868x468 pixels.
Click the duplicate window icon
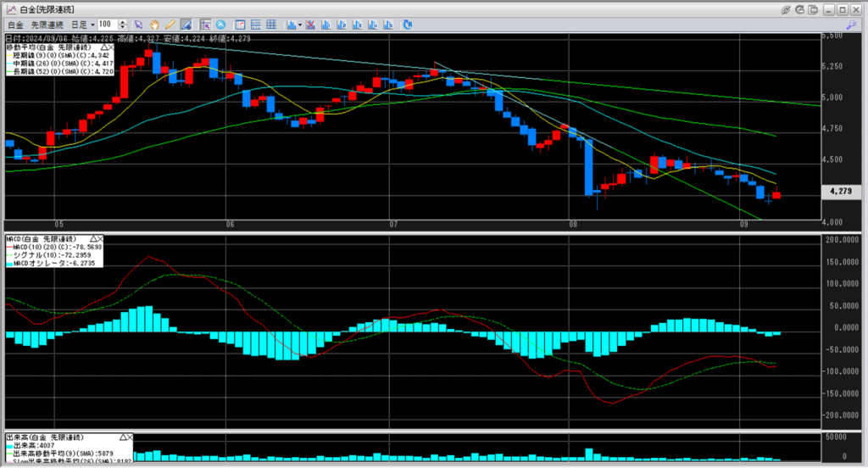click(813, 9)
